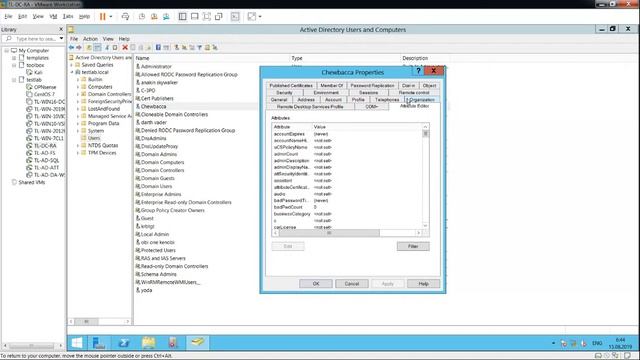Click OK in Chewbacca Properties
Image resolution: width=640 pixels, height=360 pixels.
(316, 284)
